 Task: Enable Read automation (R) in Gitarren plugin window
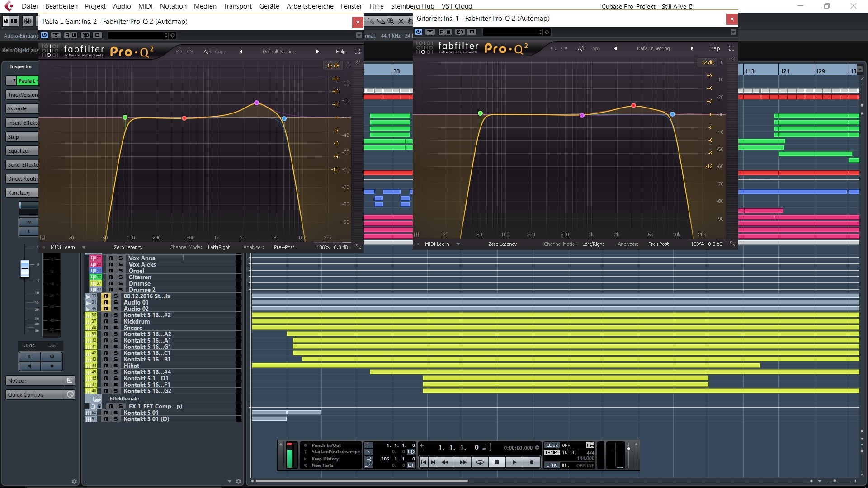click(x=442, y=32)
